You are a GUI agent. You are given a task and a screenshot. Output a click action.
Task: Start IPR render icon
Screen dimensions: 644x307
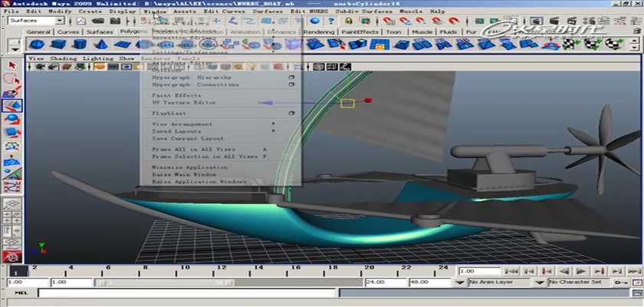pyautogui.click(x=572, y=21)
